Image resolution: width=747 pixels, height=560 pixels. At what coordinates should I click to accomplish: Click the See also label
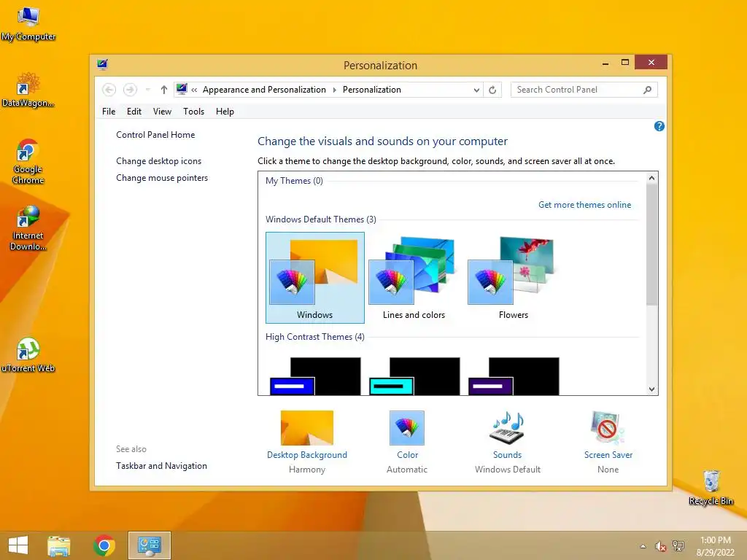click(x=131, y=449)
